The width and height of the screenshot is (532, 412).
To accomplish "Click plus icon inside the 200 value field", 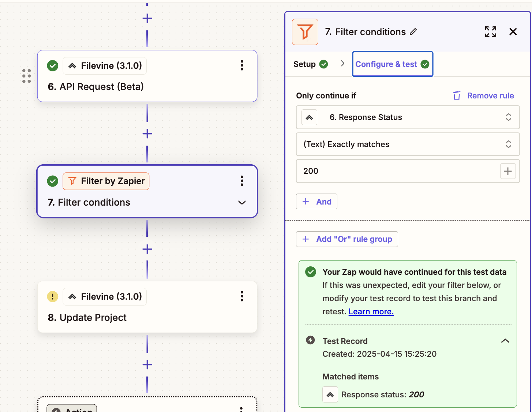I will coord(507,171).
